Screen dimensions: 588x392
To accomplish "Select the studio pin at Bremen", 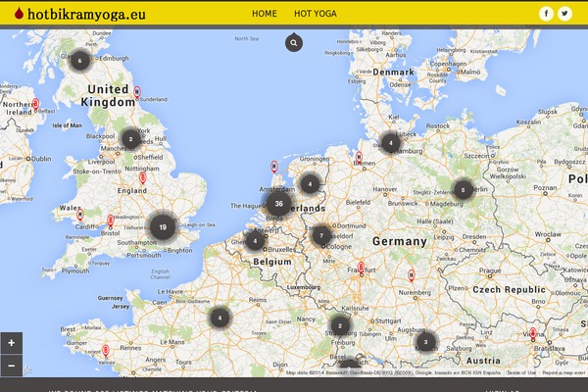I will point(359,157).
